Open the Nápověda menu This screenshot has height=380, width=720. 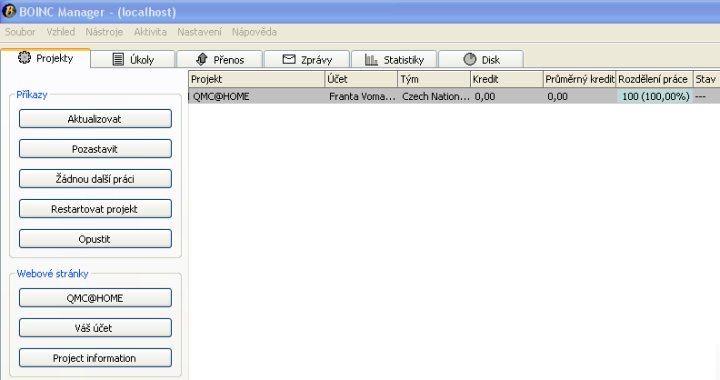click(254, 32)
